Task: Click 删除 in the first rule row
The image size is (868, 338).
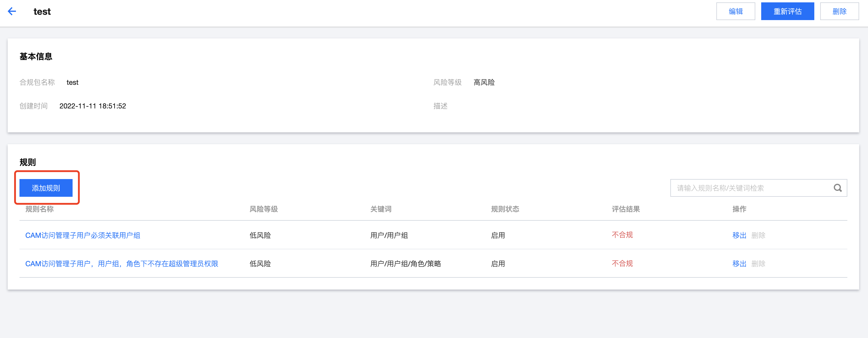Action: tap(758, 235)
